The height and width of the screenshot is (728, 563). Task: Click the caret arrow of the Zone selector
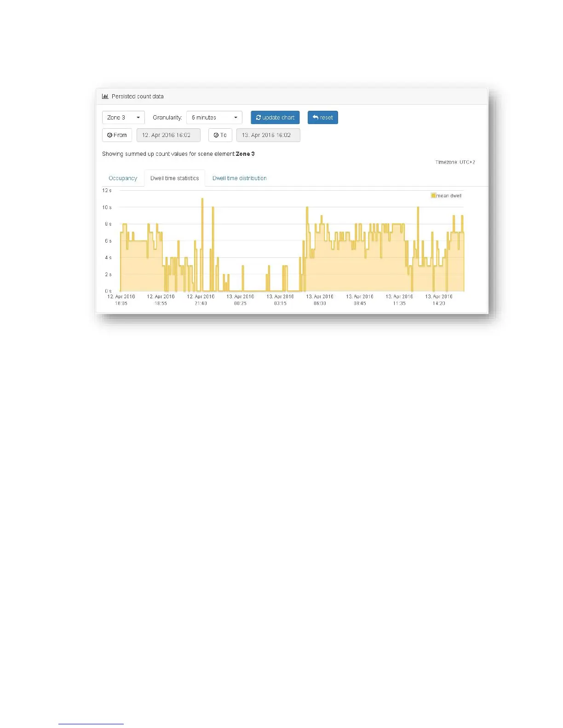(138, 118)
